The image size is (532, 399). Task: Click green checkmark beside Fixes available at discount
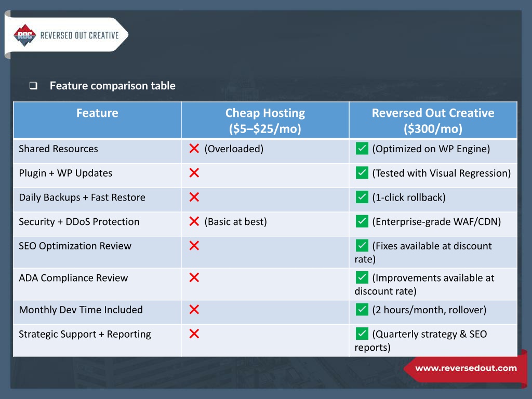pos(362,245)
